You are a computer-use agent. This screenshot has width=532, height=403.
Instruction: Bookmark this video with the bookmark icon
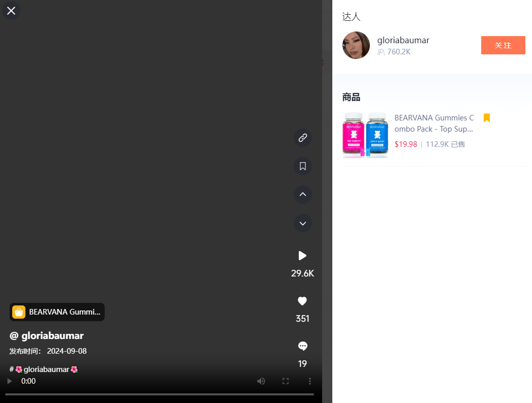point(303,166)
